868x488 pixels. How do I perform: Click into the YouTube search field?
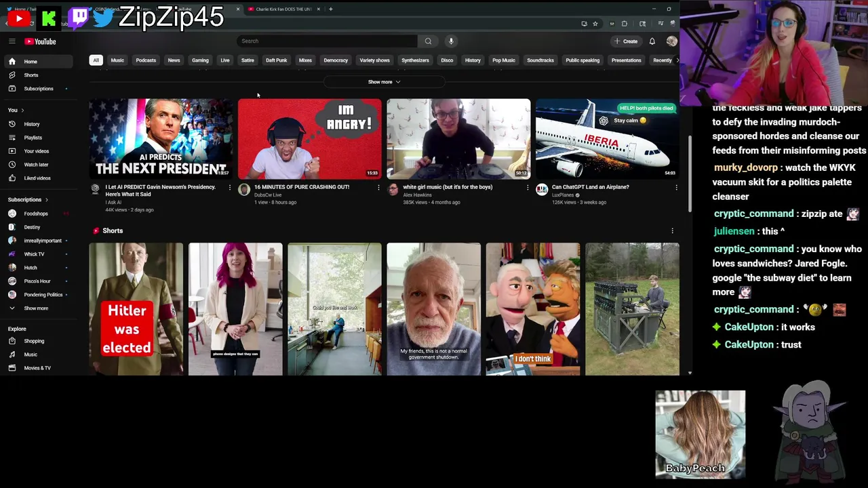(x=327, y=41)
